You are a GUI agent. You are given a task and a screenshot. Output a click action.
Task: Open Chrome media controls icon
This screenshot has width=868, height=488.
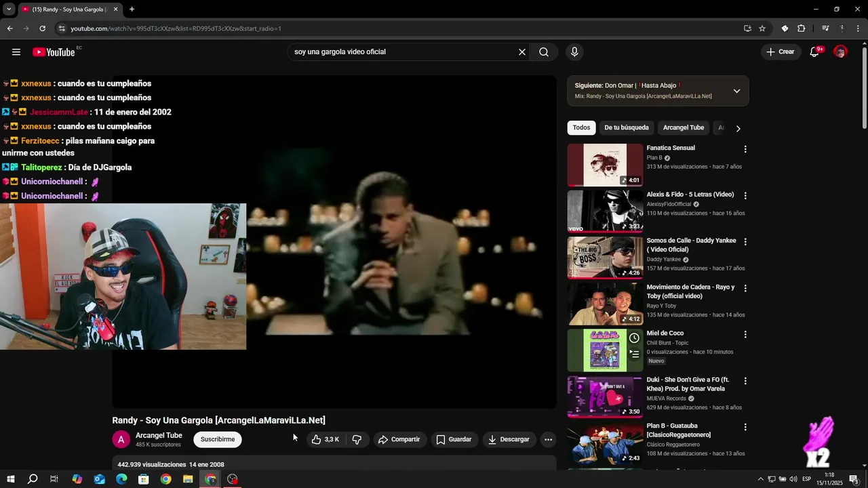pos(825,28)
